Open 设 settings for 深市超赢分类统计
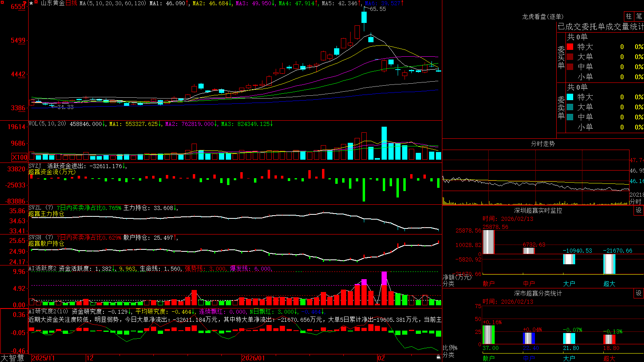Viewport: 644px width, 362px height. (639, 293)
